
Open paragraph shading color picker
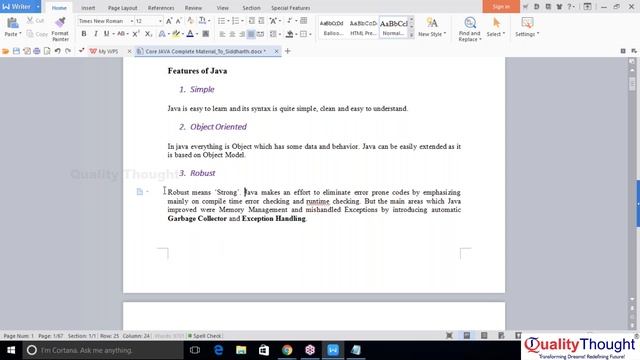pos(296,34)
